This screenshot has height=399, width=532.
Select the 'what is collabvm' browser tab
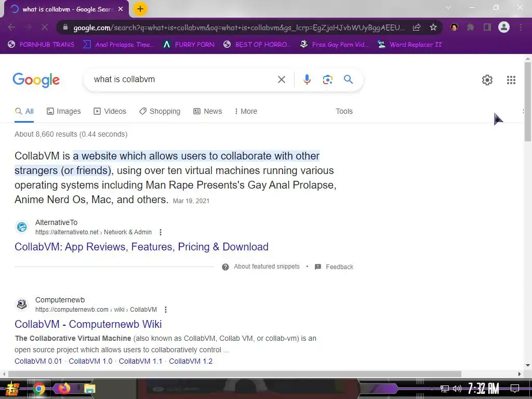pyautogui.click(x=67, y=9)
